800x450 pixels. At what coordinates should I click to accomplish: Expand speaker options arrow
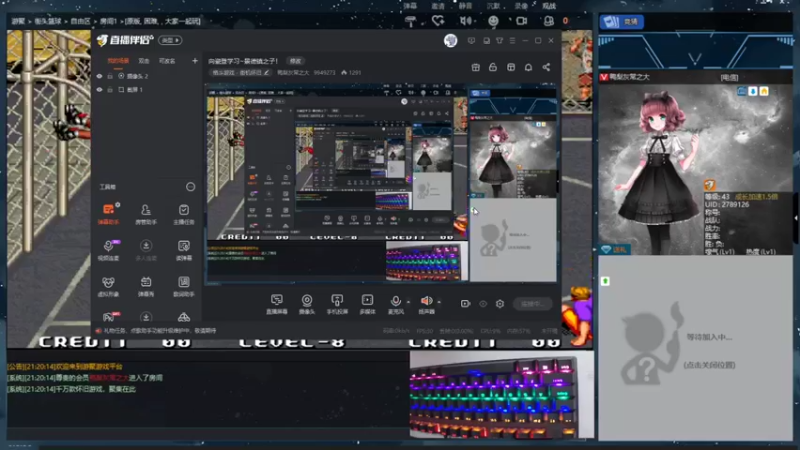point(439,302)
